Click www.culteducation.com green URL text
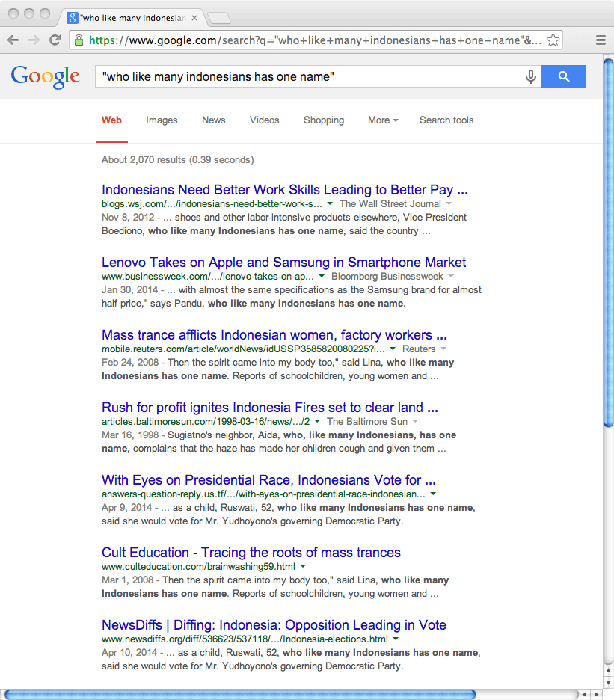The height and width of the screenshot is (700, 614). pyautogui.click(x=198, y=567)
